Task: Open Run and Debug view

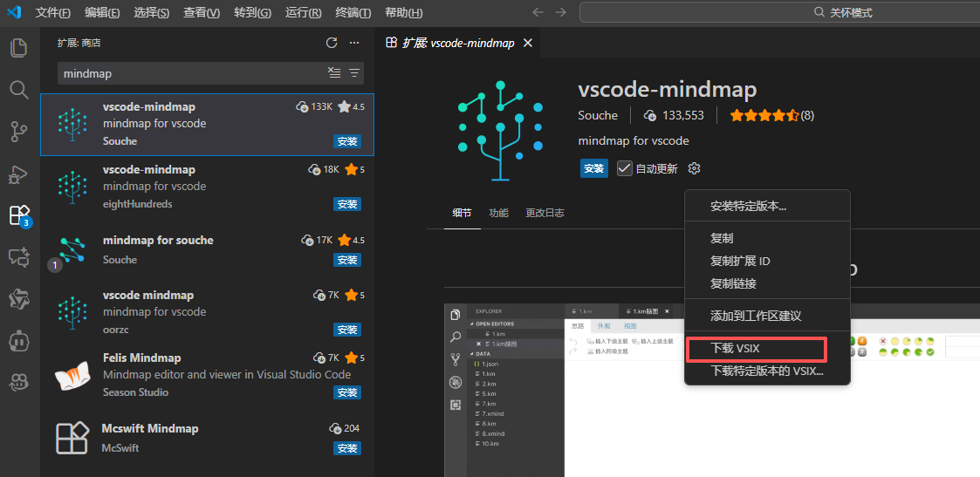Action: point(18,174)
